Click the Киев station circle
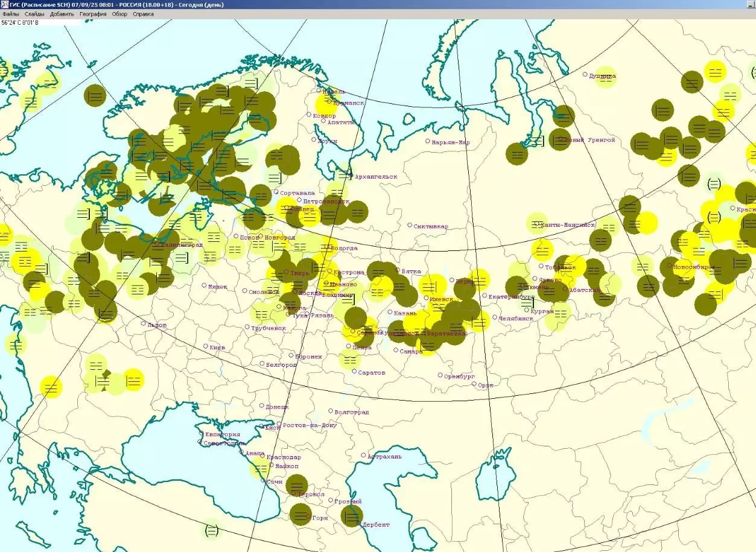The width and height of the screenshot is (756, 552). click(x=206, y=346)
